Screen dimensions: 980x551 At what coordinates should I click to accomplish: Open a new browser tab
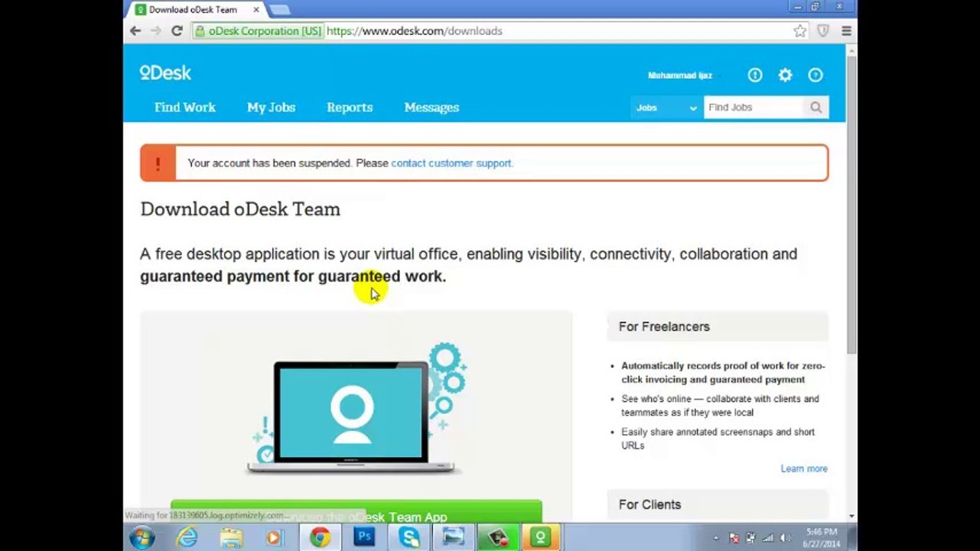pos(279,10)
